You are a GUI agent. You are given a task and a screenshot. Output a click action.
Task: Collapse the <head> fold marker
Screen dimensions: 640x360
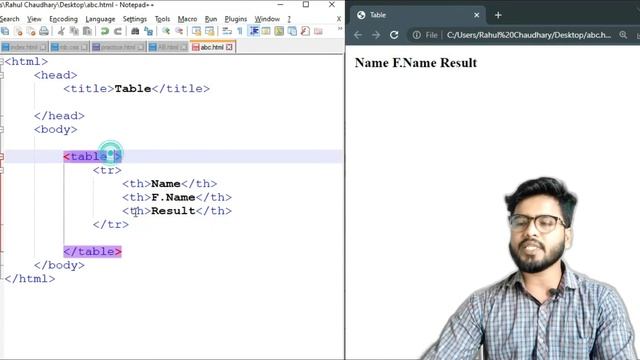pyautogui.click(x=2, y=75)
